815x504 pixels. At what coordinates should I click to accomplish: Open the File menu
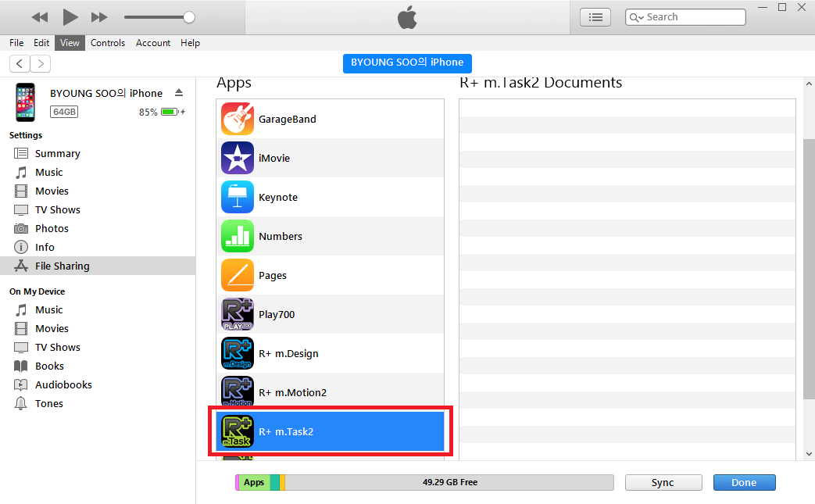(x=16, y=43)
